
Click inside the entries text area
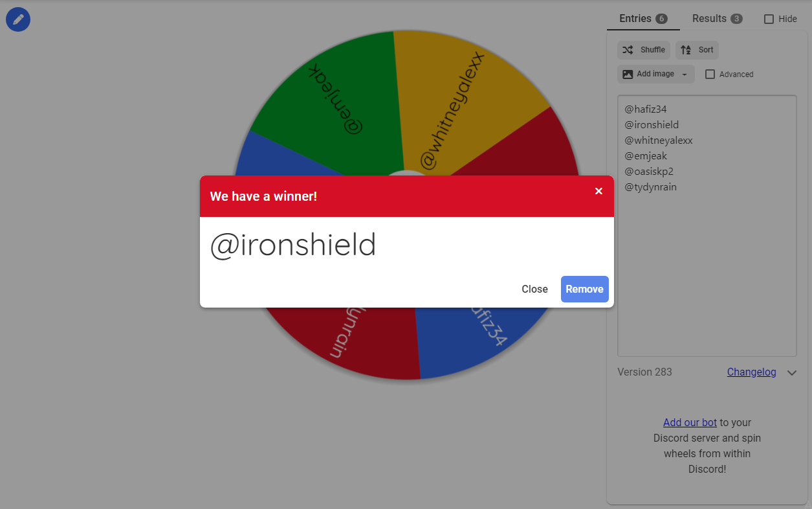[x=707, y=272]
